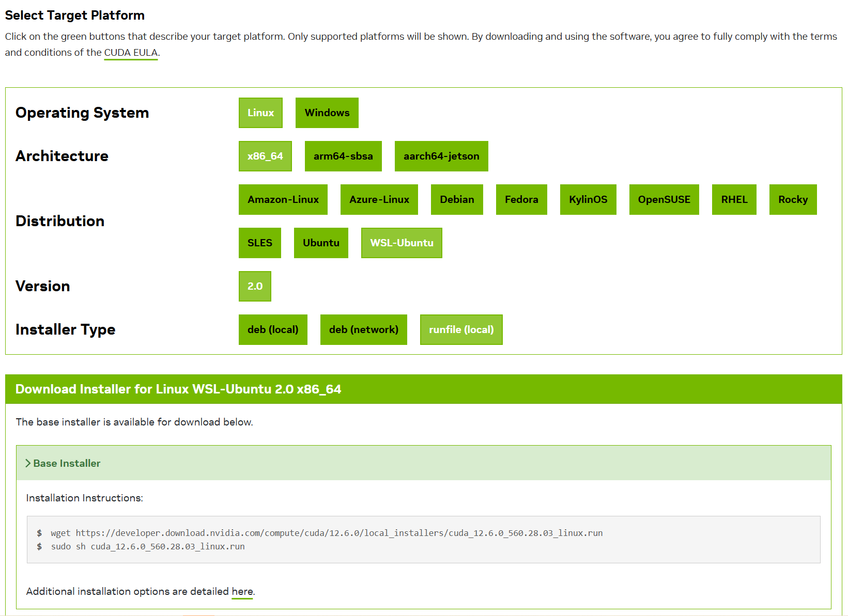Pick Fedora distribution
This screenshot has height=616, width=848.
(521, 199)
